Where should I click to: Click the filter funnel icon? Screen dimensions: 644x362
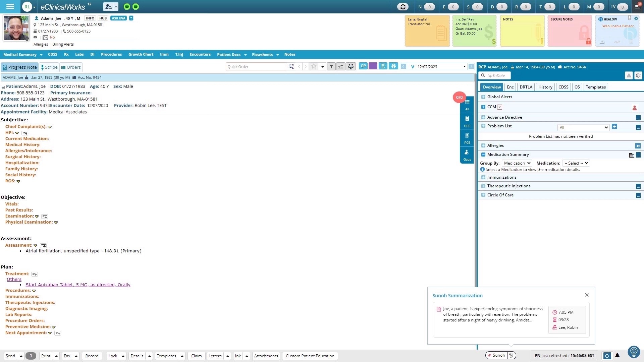pyautogui.click(x=331, y=67)
